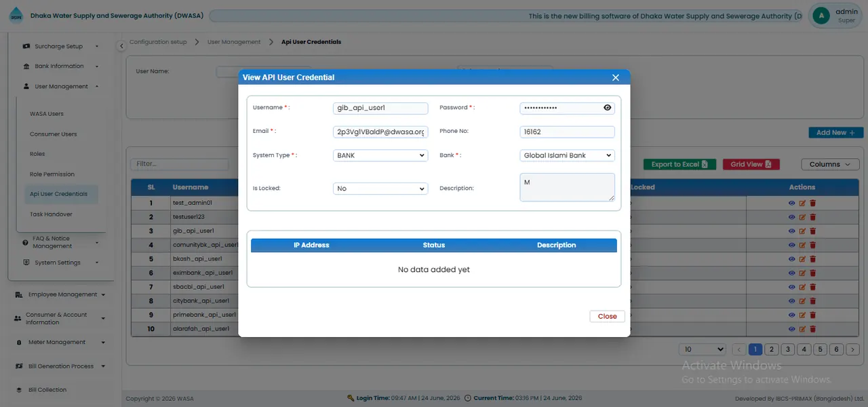This screenshot has height=407, width=868.
Task: Click Add New button
Action: point(835,133)
